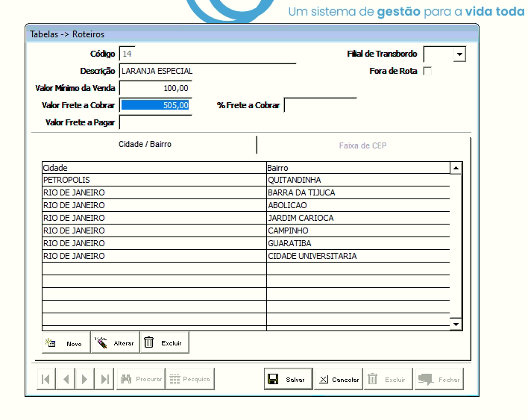Click the Novo button to add a row
The image size is (528, 420).
[x=66, y=343]
